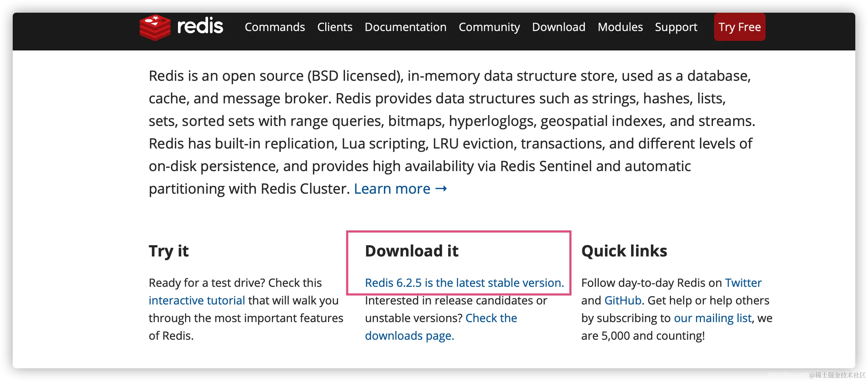
Task: Click the 'our mailing list' link
Action: click(713, 318)
